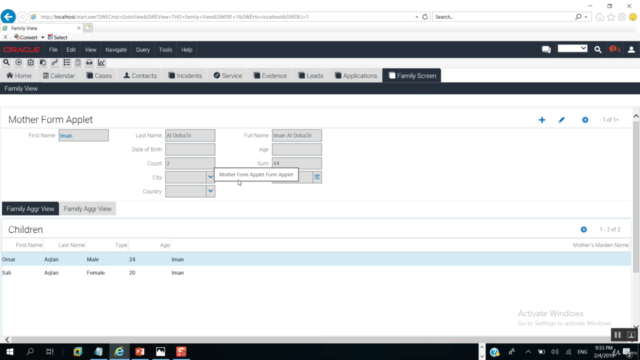This screenshot has height=360, width=640.
Task: Open the browser home icon
Action: pos(600,17)
